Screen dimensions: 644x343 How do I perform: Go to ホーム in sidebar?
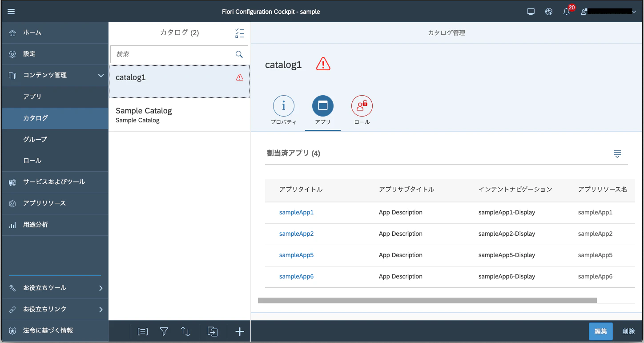click(x=55, y=32)
